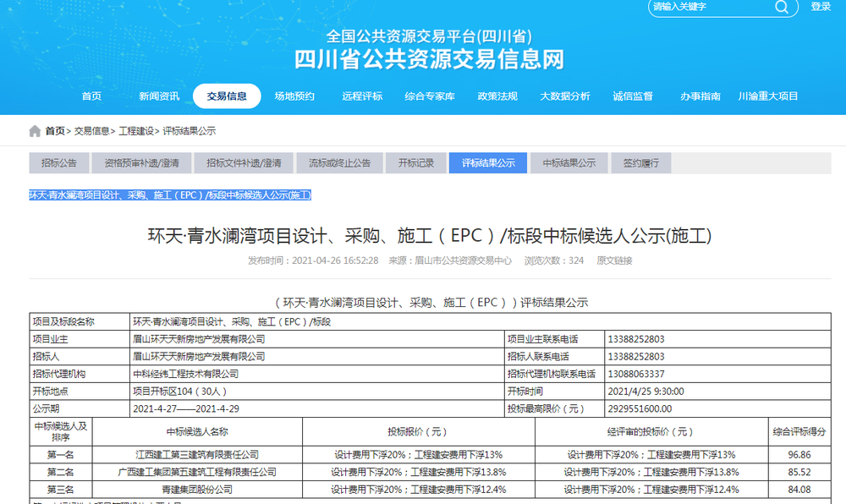Screen dimensions: 846x504
Task: Open the 诚信监督 navigation item
Action: click(633, 96)
